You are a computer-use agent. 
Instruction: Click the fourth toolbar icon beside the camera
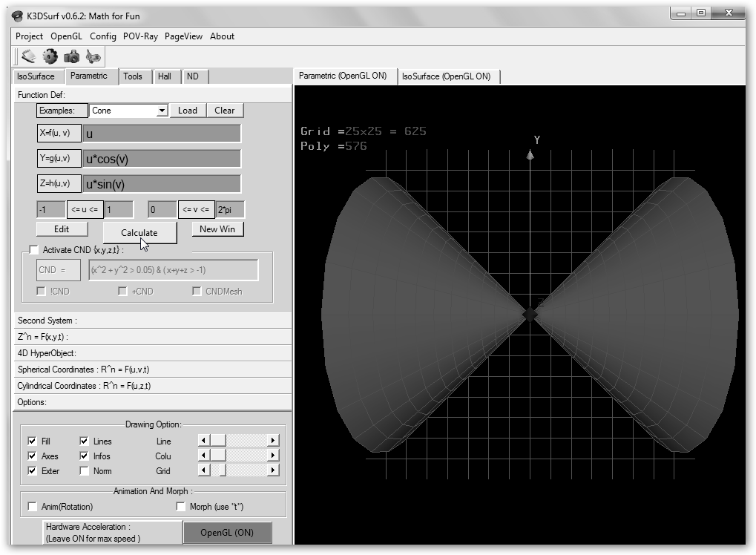click(x=93, y=56)
